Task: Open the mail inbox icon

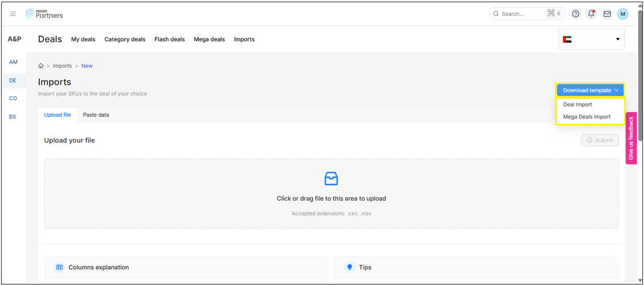Action: (607, 14)
